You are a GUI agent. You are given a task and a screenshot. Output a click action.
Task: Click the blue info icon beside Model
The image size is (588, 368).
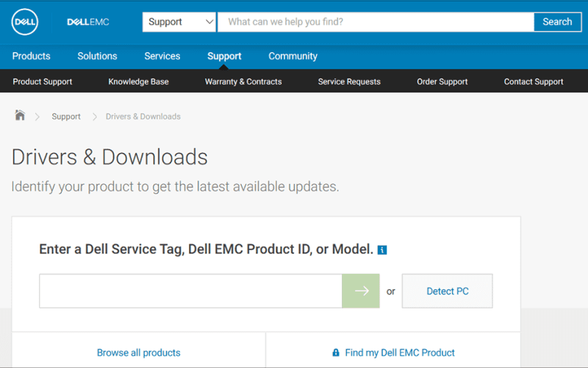click(382, 250)
